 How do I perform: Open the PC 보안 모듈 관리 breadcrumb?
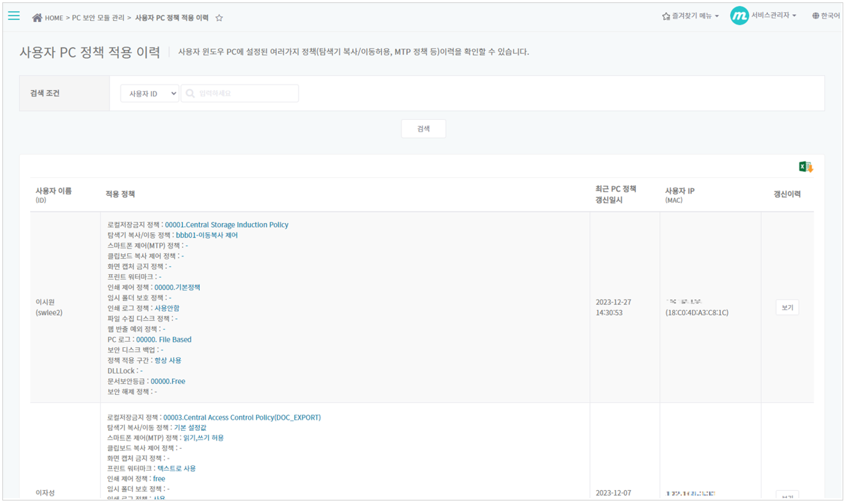(x=98, y=18)
